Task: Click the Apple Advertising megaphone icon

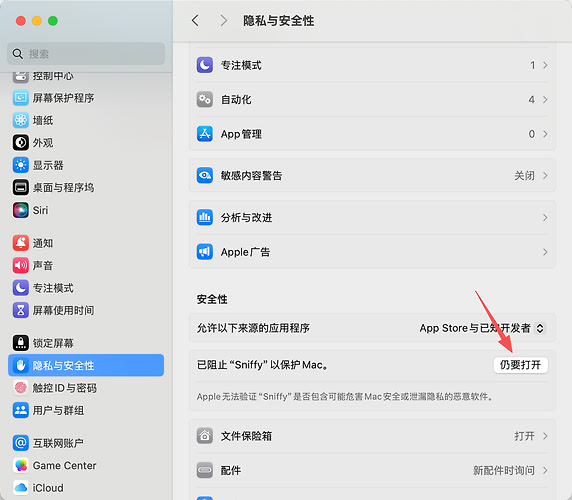Action: point(205,252)
